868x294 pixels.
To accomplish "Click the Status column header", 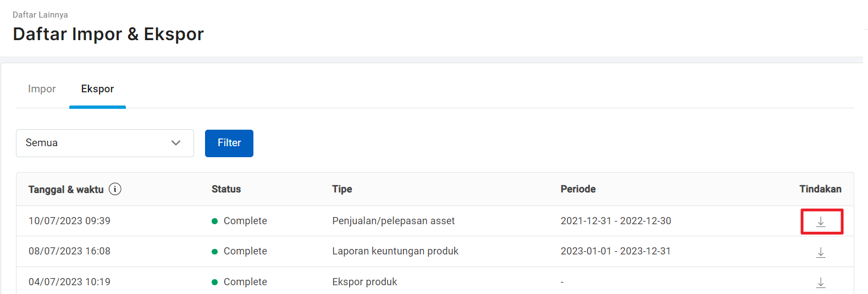I will [226, 189].
